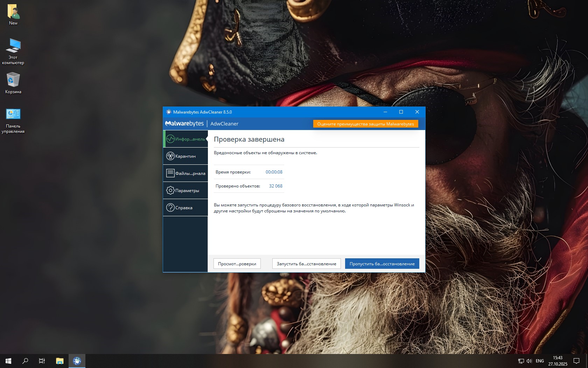Open File Explorer from the taskbar

[x=60, y=361]
